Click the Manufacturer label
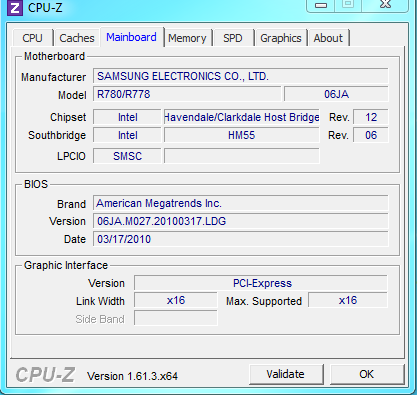Screen dimensions: 417x395 coord(53,77)
